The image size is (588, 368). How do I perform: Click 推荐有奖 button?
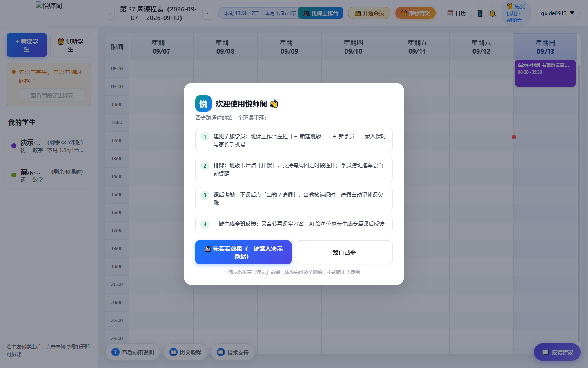tap(415, 13)
